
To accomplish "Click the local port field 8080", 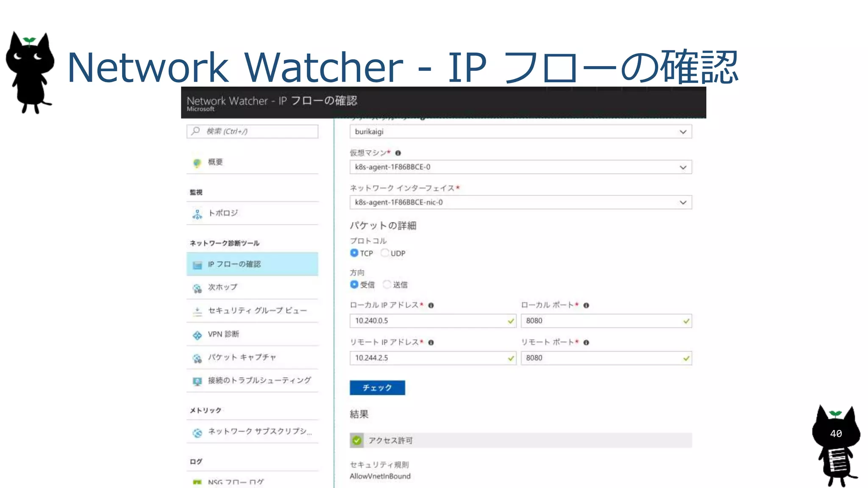I will [x=606, y=321].
